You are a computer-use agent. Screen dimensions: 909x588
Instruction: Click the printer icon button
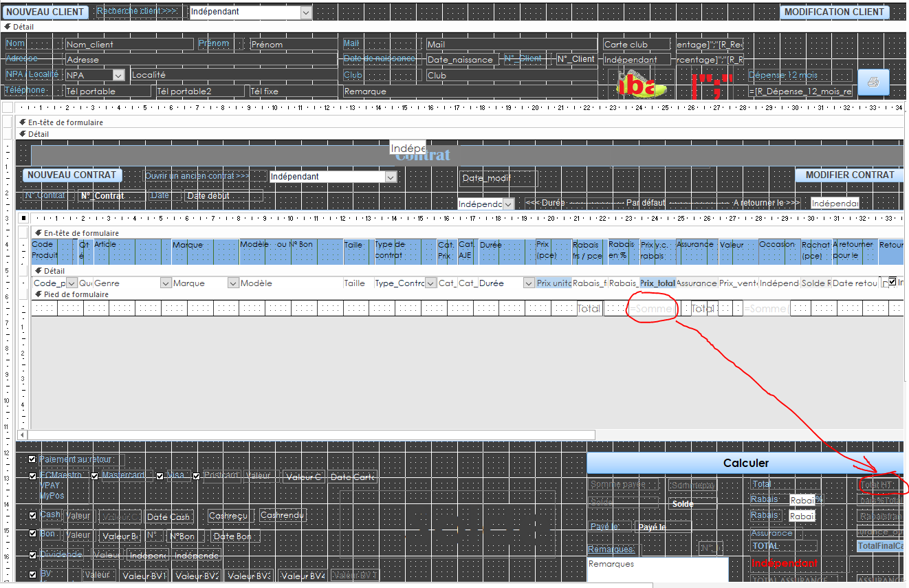[x=873, y=83]
